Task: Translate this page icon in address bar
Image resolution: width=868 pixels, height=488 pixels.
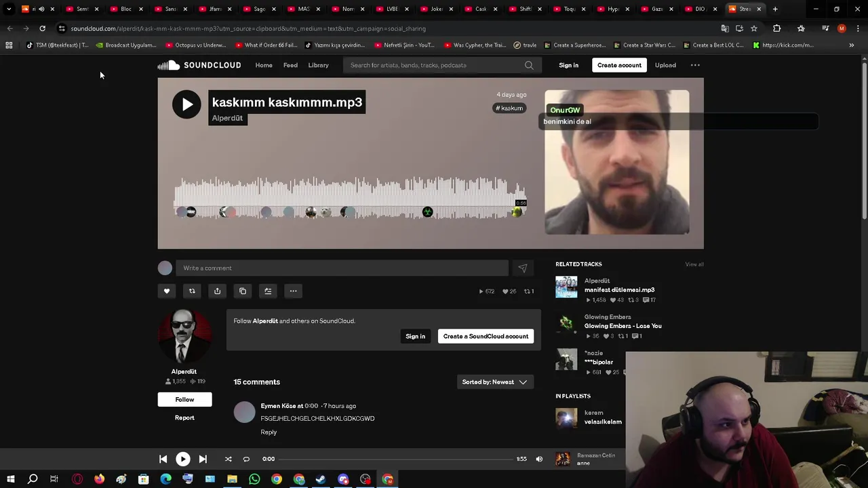Action: coord(724,28)
